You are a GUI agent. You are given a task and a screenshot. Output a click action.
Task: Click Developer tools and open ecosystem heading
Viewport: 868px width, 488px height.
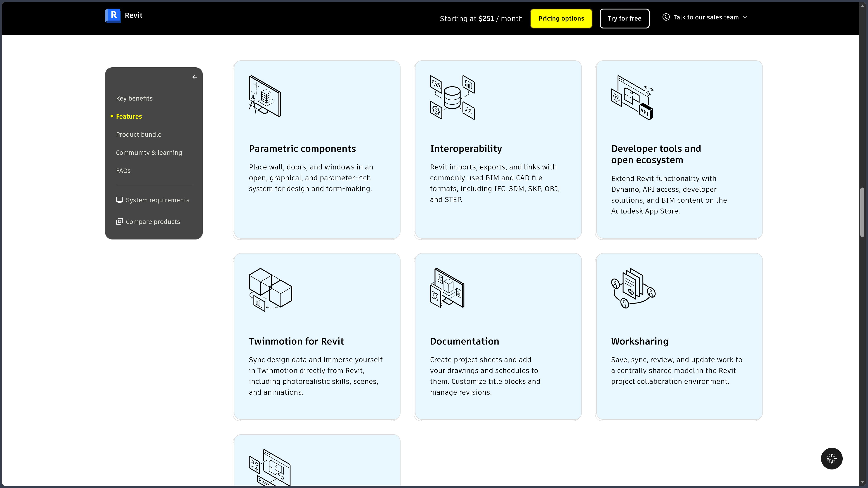pyautogui.click(x=656, y=154)
